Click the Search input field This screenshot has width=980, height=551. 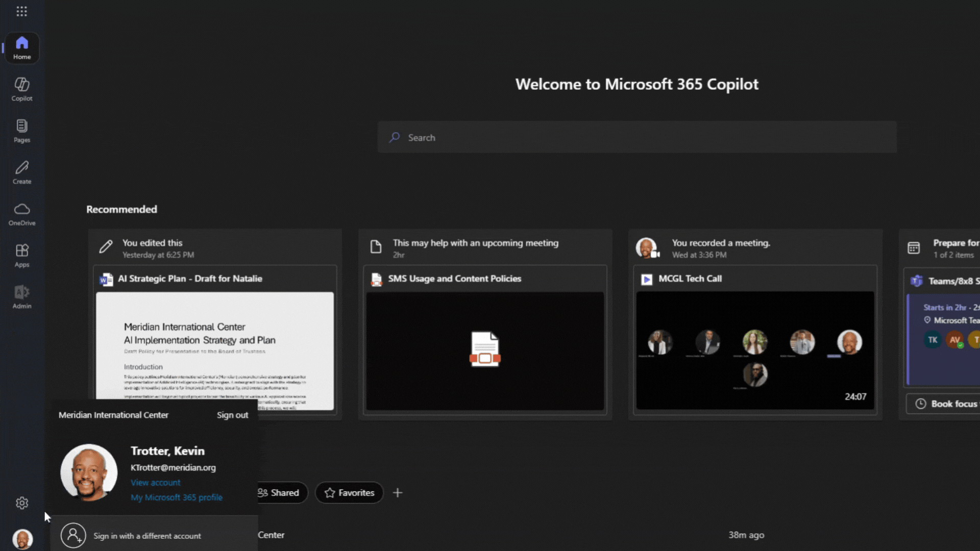click(636, 138)
